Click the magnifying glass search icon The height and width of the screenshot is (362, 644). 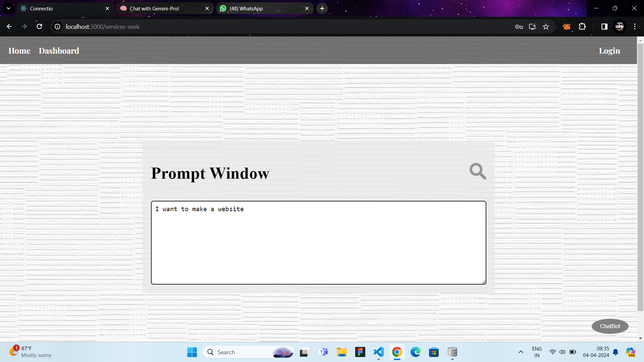tap(478, 171)
